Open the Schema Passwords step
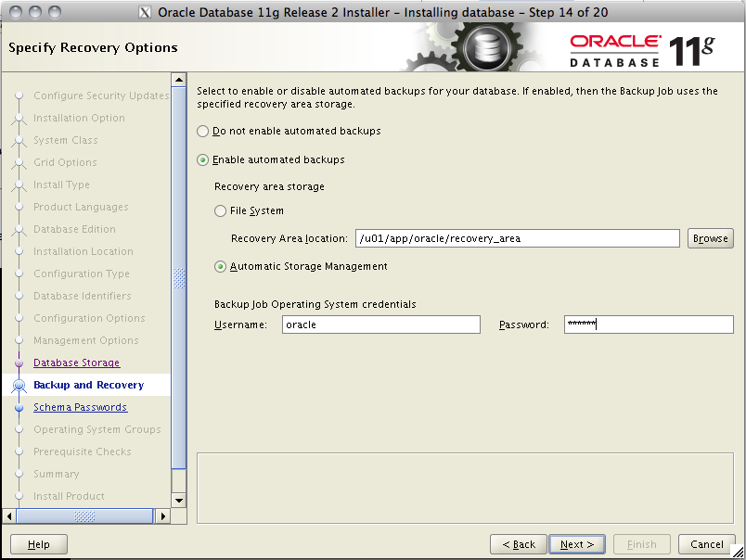 (x=80, y=407)
